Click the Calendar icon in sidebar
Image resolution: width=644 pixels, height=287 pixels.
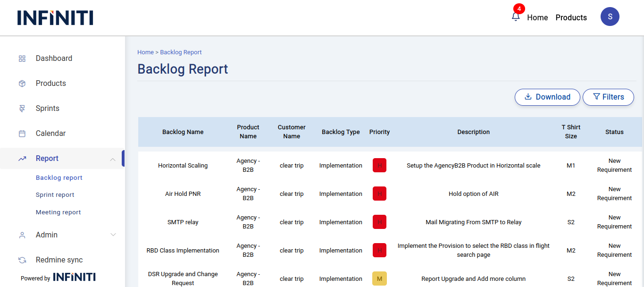(22, 134)
